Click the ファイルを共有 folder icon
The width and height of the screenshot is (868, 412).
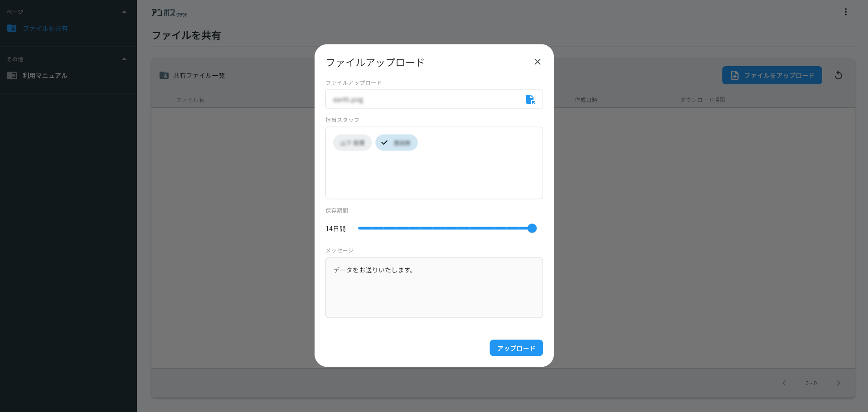tap(12, 28)
